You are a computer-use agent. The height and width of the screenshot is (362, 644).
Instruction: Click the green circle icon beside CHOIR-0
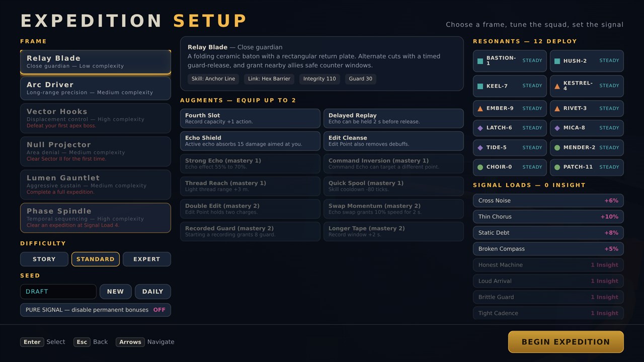pos(480,167)
